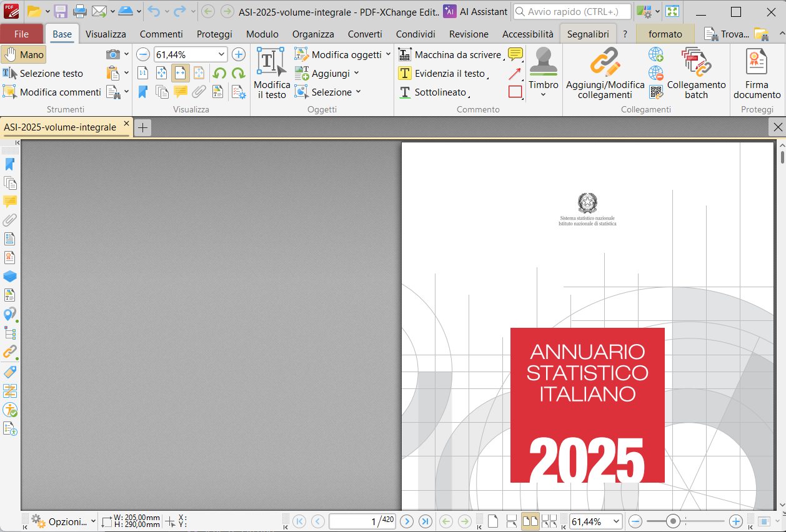
Task: Open Collegamento batch tool
Action: coord(696,73)
